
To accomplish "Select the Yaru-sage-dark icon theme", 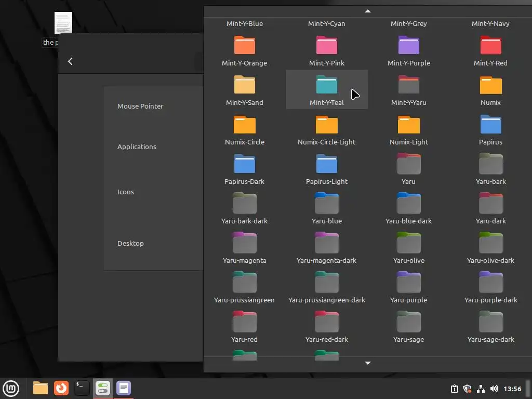I will (x=490, y=327).
